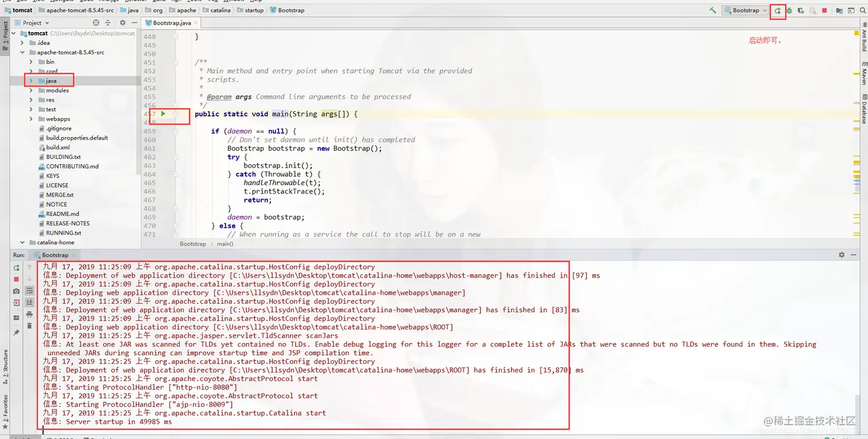The height and width of the screenshot is (439, 868).
Task: Open Run panel settings gear
Action: (842, 255)
